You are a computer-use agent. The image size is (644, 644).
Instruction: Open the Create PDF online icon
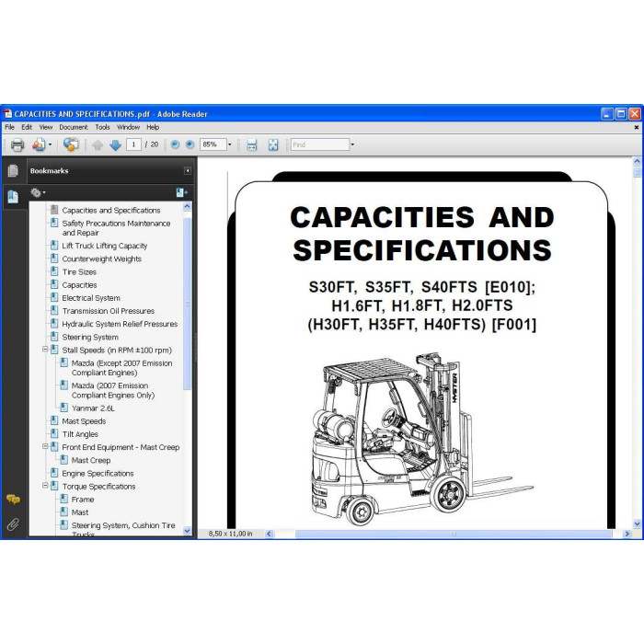[x=39, y=144]
